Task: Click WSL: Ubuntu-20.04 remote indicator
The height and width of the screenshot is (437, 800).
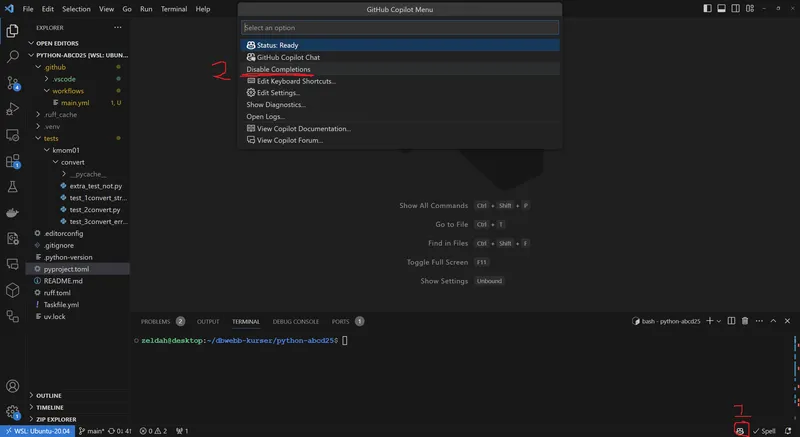Action: [37, 430]
